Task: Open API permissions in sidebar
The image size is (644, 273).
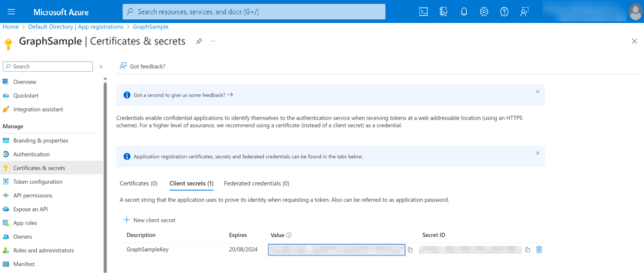Action: [33, 196]
